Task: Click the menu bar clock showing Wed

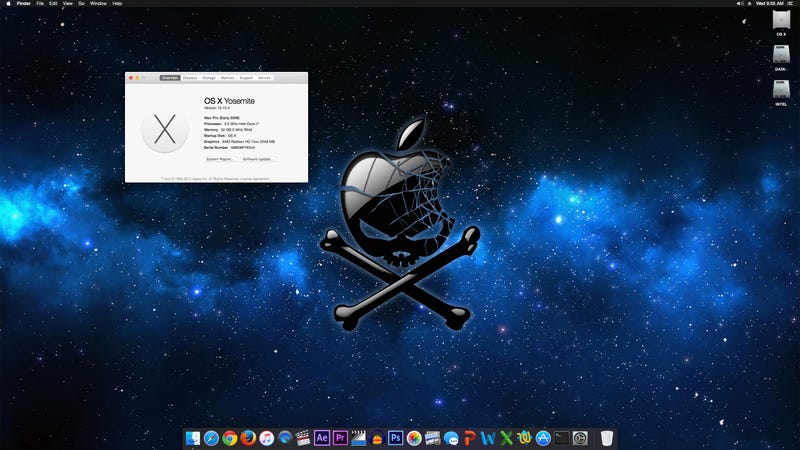Action: [x=769, y=3]
